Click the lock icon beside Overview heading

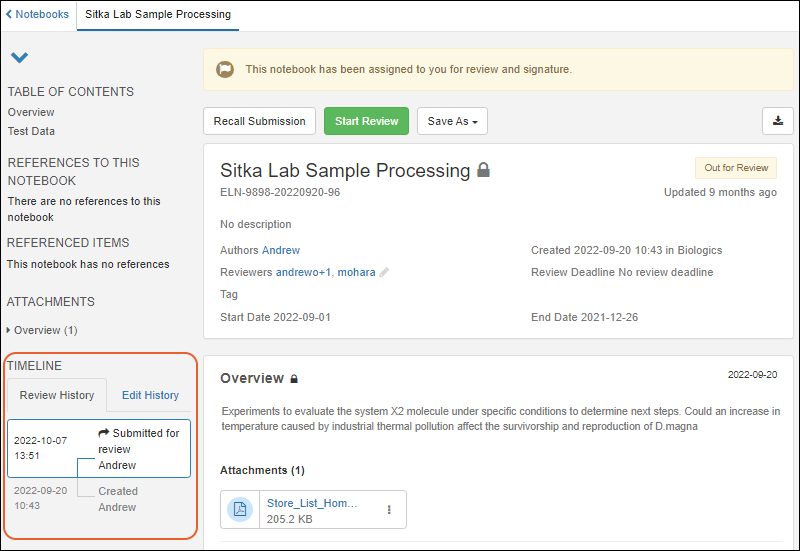point(294,379)
